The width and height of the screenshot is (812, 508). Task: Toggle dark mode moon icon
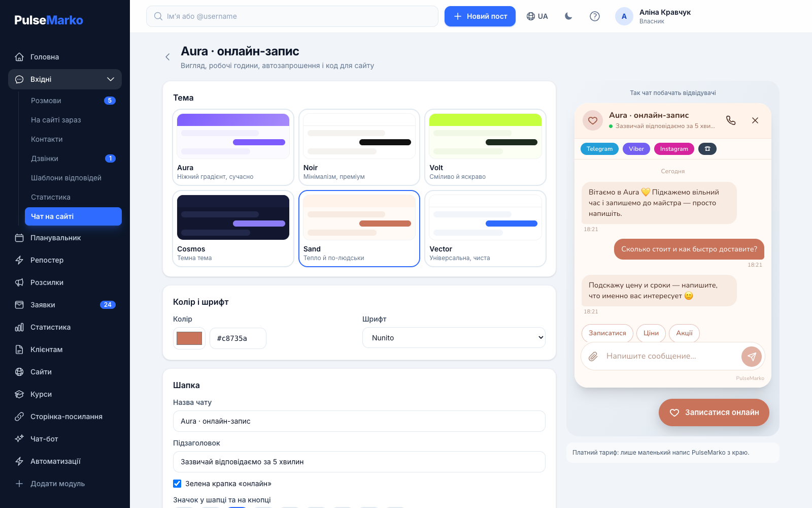568,16
